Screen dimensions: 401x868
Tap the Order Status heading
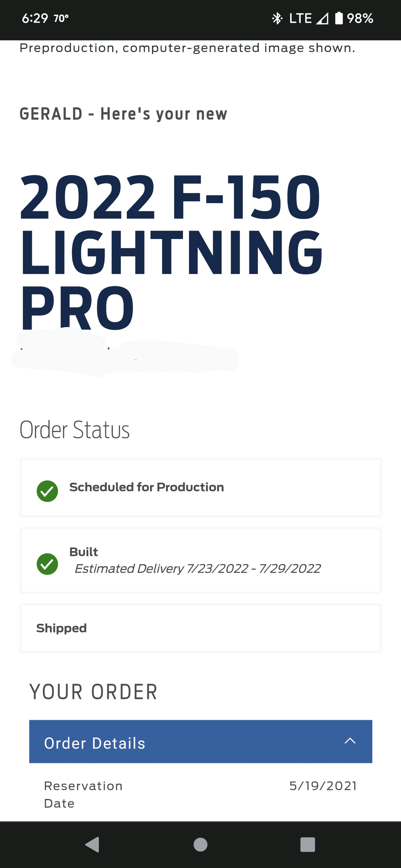point(74,430)
